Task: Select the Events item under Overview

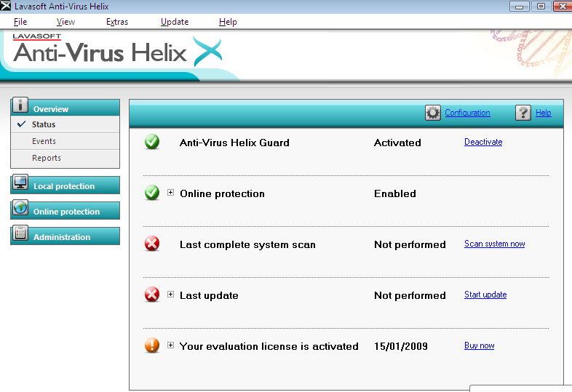Action: [65, 141]
